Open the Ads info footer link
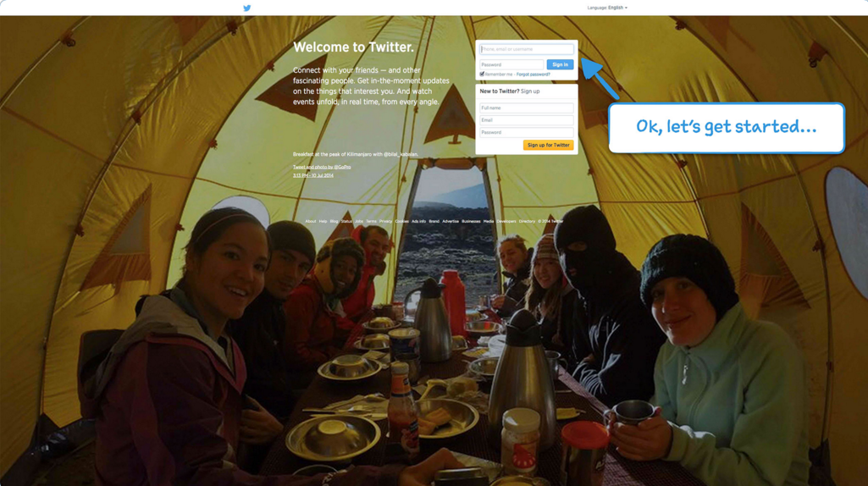Screen dimensions: 868x486 tap(418, 222)
